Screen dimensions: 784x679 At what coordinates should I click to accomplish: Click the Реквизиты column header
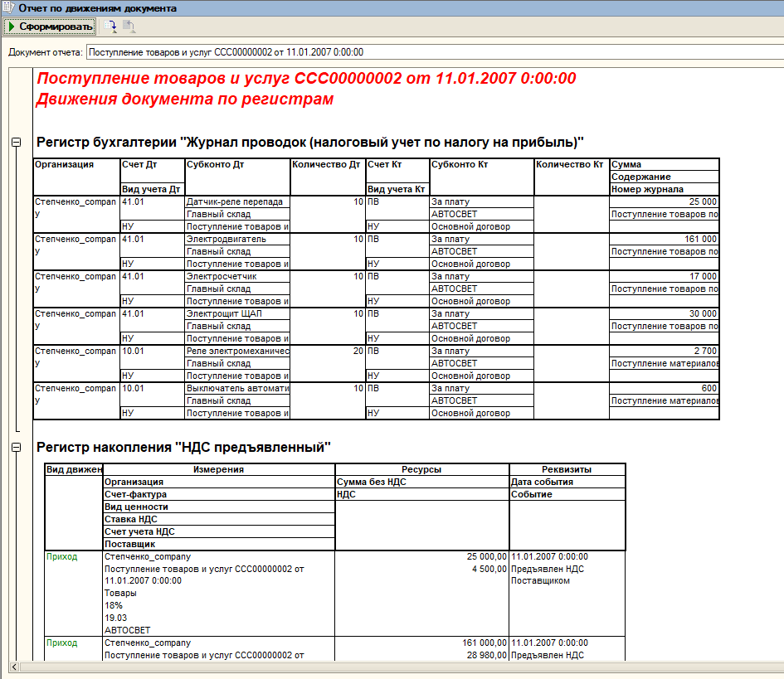(567, 469)
